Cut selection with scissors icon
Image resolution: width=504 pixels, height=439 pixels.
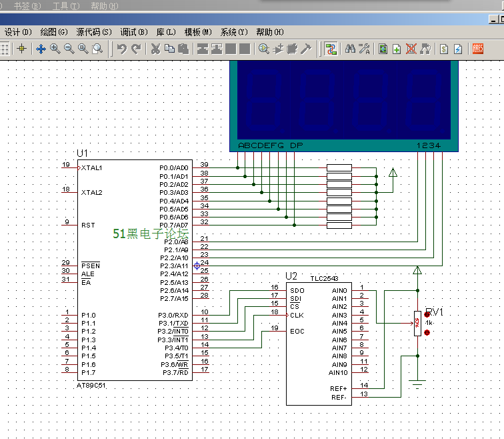(155, 49)
